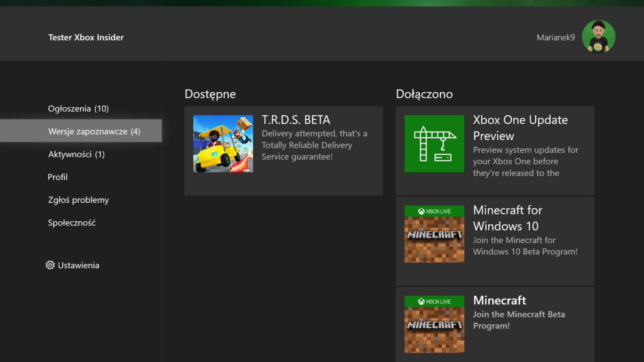Click the Tester Xbox Insider title
This screenshot has height=362, width=644.
86,37
